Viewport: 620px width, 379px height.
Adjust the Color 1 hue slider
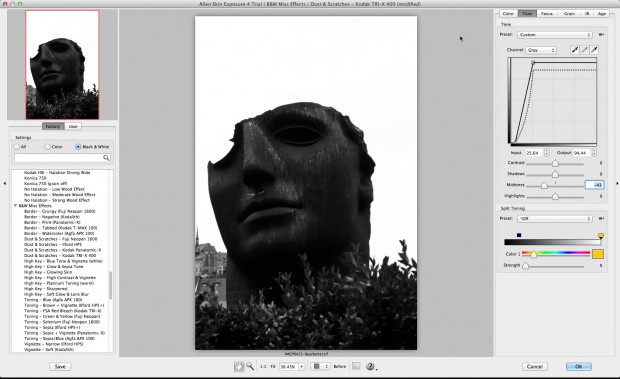tap(533, 254)
